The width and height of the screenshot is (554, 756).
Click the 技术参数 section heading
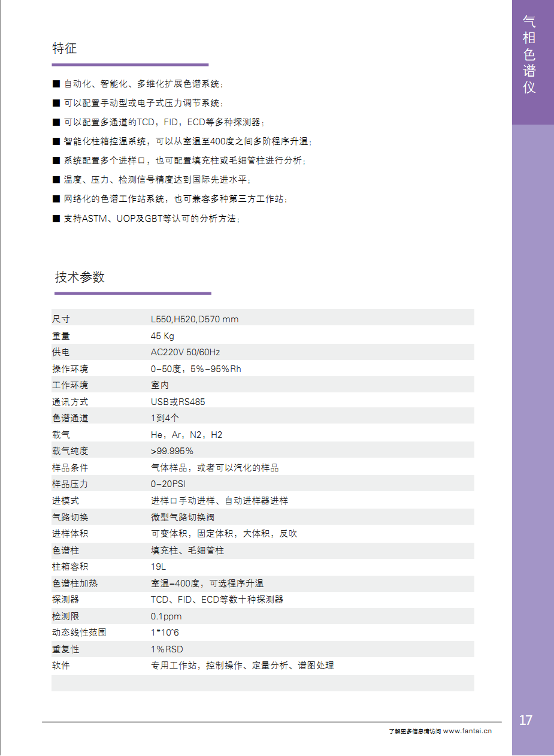(80, 277)
